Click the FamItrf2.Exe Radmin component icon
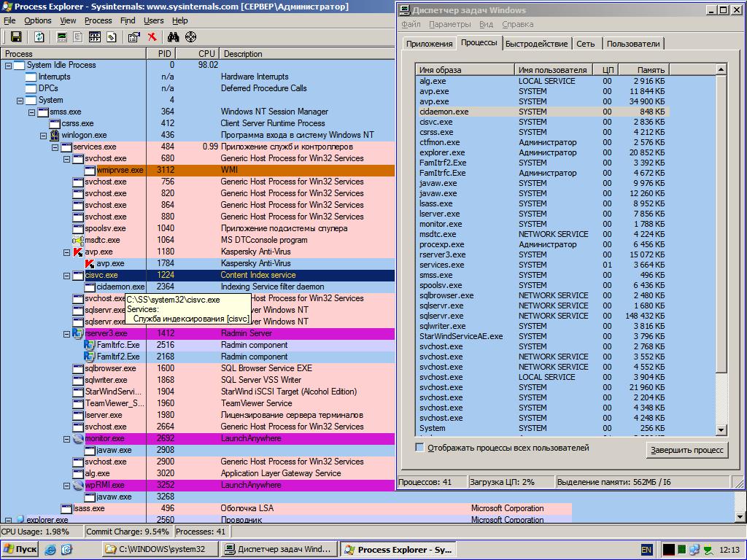This screenshot has width=747, height=560. point(90,357)
